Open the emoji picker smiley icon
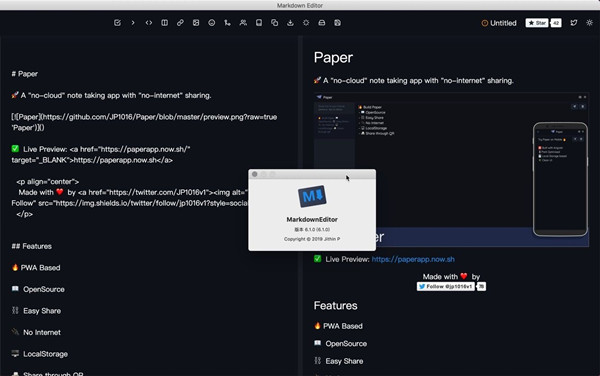This screenshot has height=376, width=600. click(212, 23)
